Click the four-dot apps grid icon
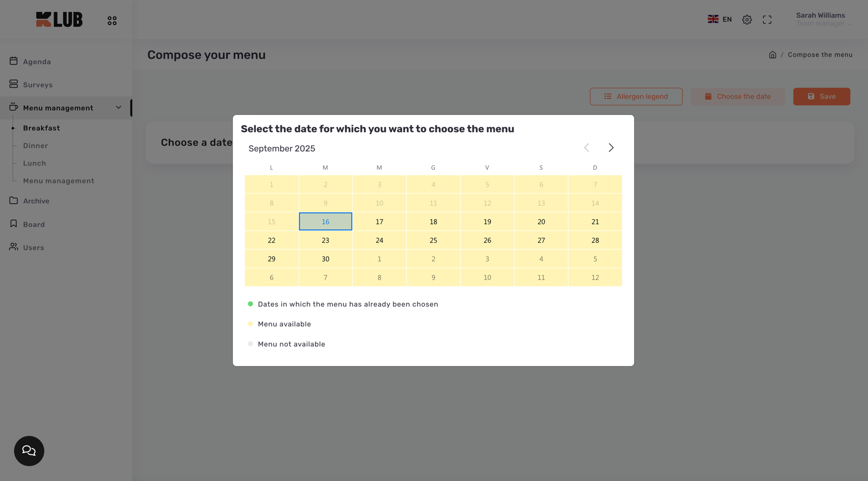Viewport: 868px width, 481px height. 112,21
